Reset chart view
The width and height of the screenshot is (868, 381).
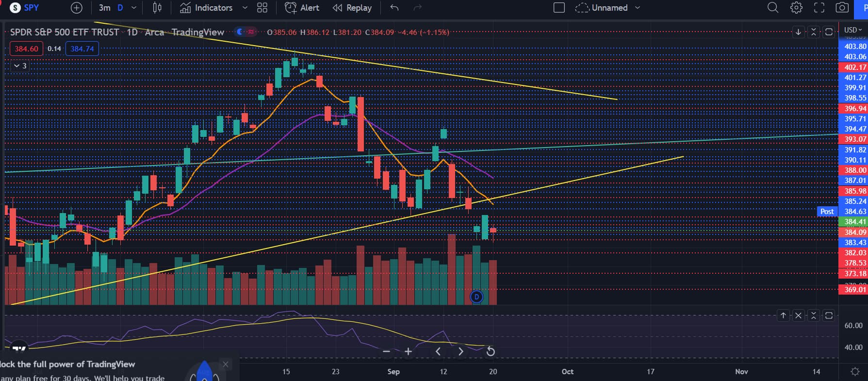click(491, 351)
